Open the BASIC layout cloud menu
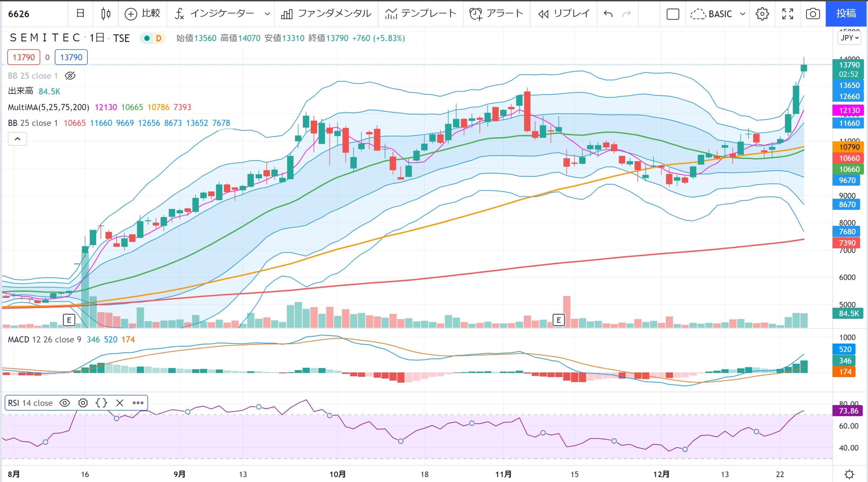The width and height of the screenshot is (868, 482). 711,14
